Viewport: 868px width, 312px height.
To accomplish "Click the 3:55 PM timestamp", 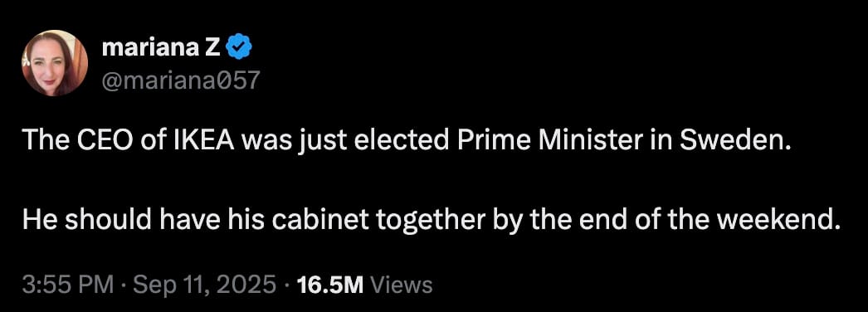I will pyautogui.click(x=67, y=285).
